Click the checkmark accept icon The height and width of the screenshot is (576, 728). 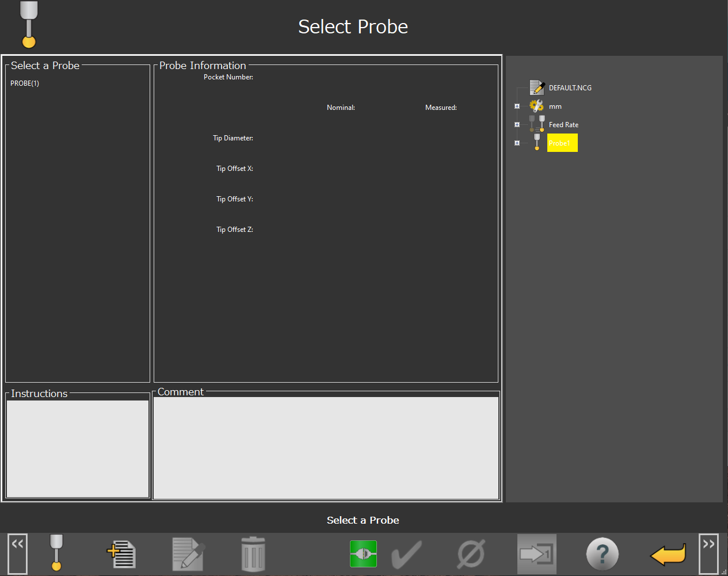pyautogui.click(x=407, y=554)
